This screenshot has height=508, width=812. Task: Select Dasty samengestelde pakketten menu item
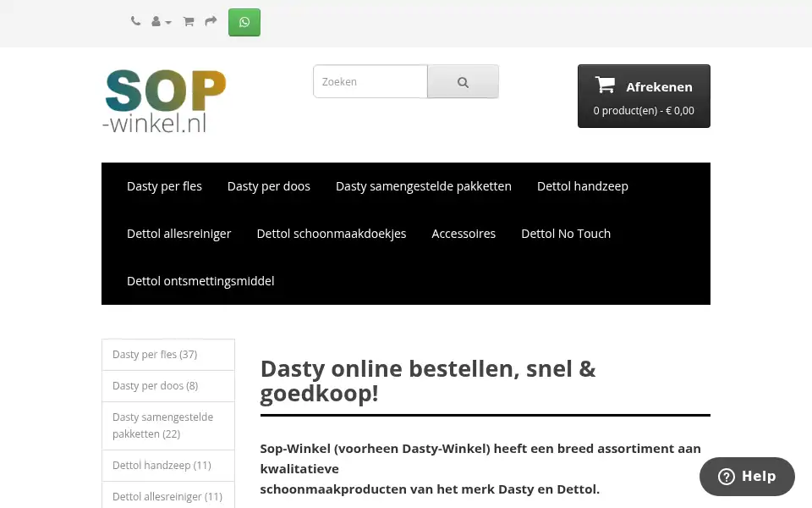click(424, 186)
